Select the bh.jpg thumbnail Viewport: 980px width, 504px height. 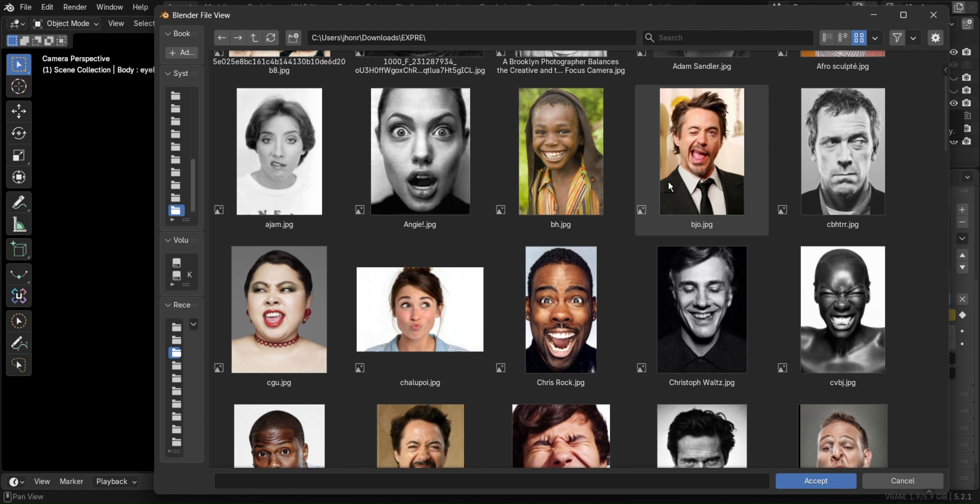coord(561,152)
